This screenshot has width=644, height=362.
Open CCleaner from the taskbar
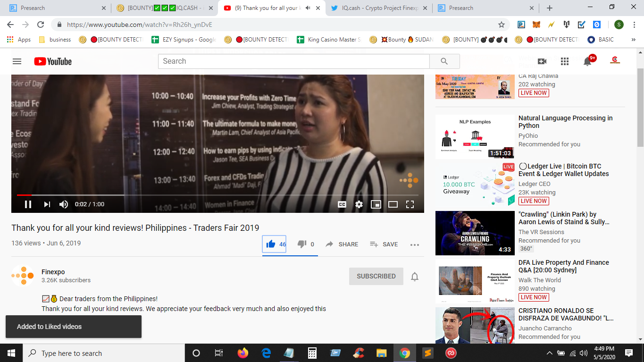tap(359, 353)
